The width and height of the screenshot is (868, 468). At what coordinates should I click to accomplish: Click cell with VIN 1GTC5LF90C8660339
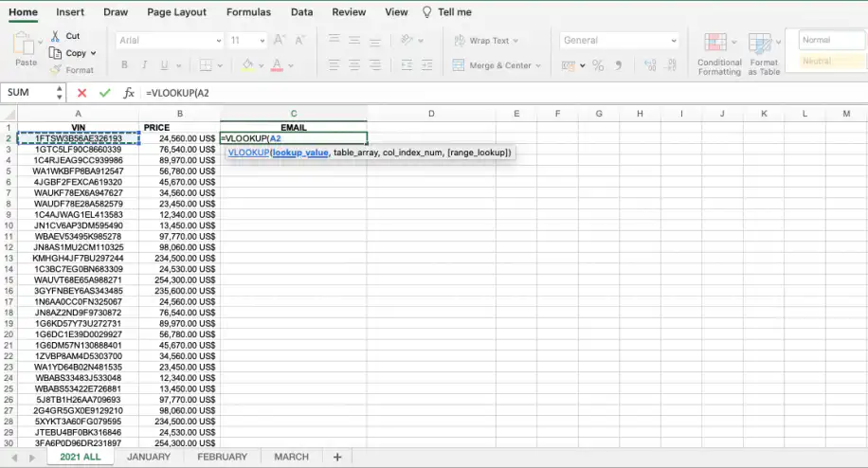pos(78,150)
